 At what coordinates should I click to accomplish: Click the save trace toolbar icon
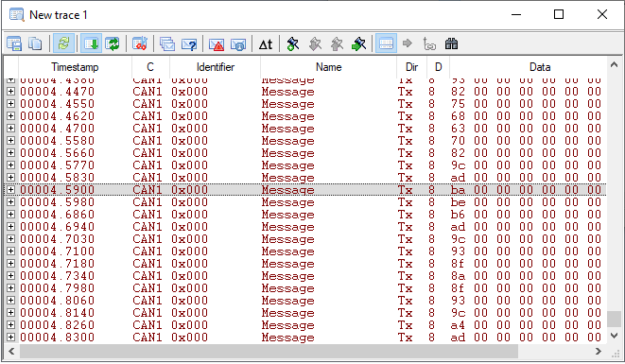14,43
